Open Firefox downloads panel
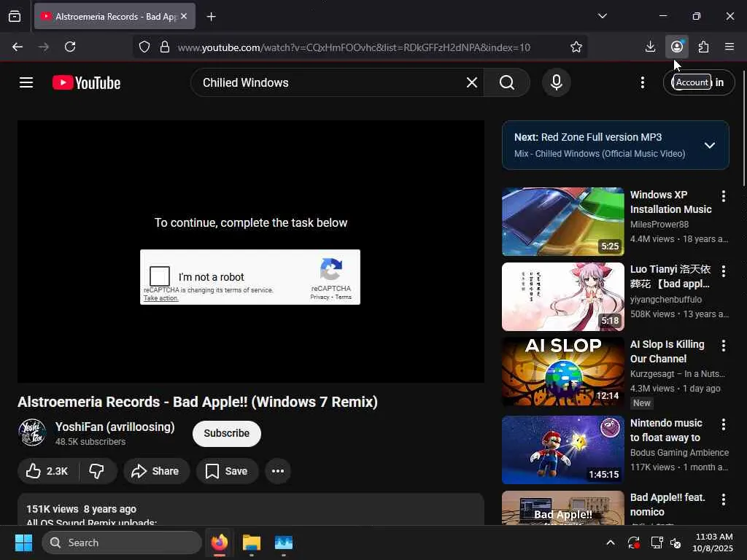The image size is (747, 560). pos(650,47)
